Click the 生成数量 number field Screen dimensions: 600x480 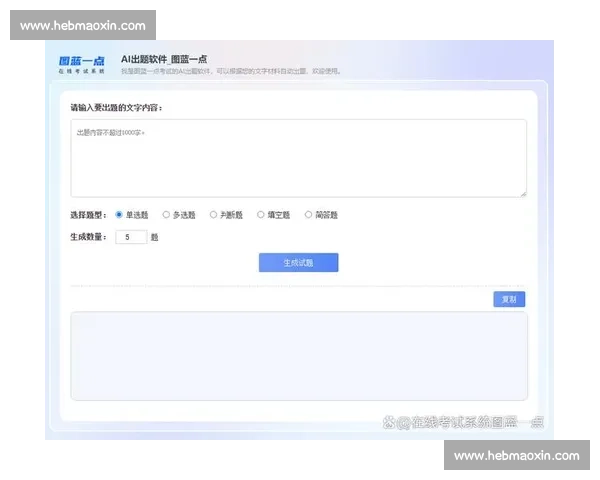(x=131, y=237)
